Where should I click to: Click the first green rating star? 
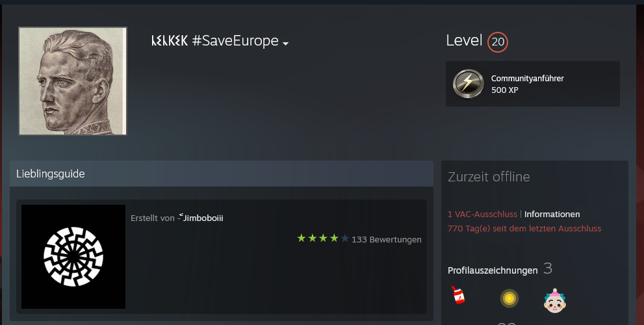tap(302, 238)
